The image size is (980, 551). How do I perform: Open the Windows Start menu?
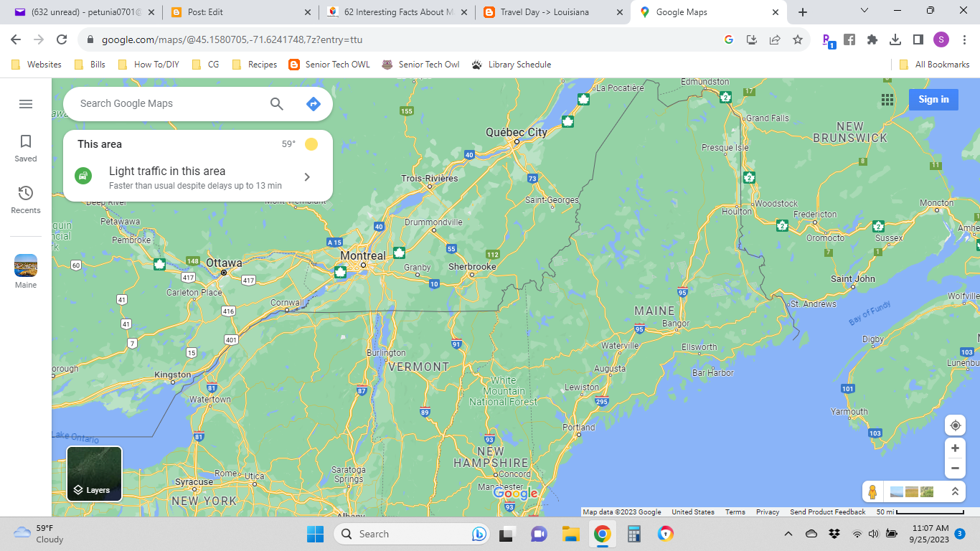pyautogui.click(x=316, y=534)
